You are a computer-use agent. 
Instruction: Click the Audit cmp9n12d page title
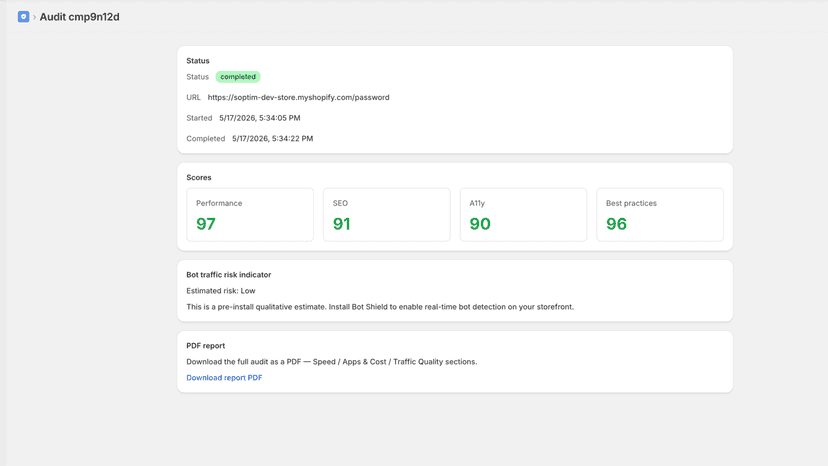[x=79, y=17]
